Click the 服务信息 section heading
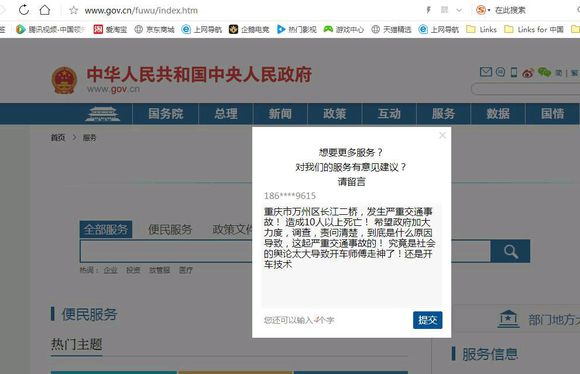Image resolution: width=580 pixels, height=374 pixels. point(490,354)
